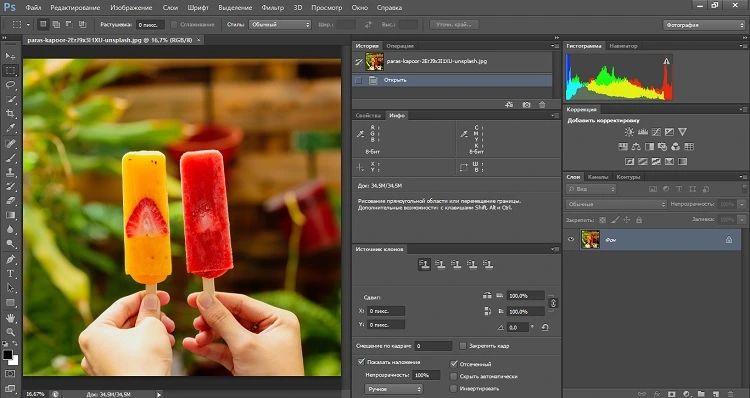
Task: Select the Zoom tool in toolbox
Action: click(10, 332)
